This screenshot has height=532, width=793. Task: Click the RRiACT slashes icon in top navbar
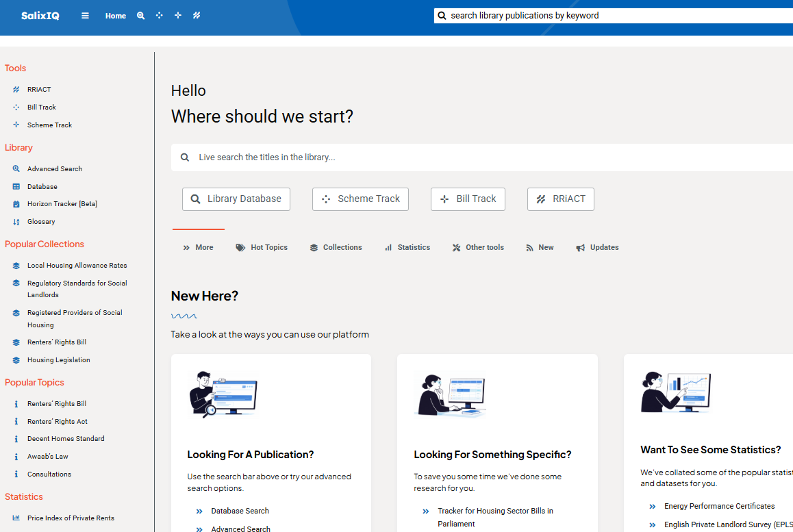pyautogui.click(x=197, y=16)
